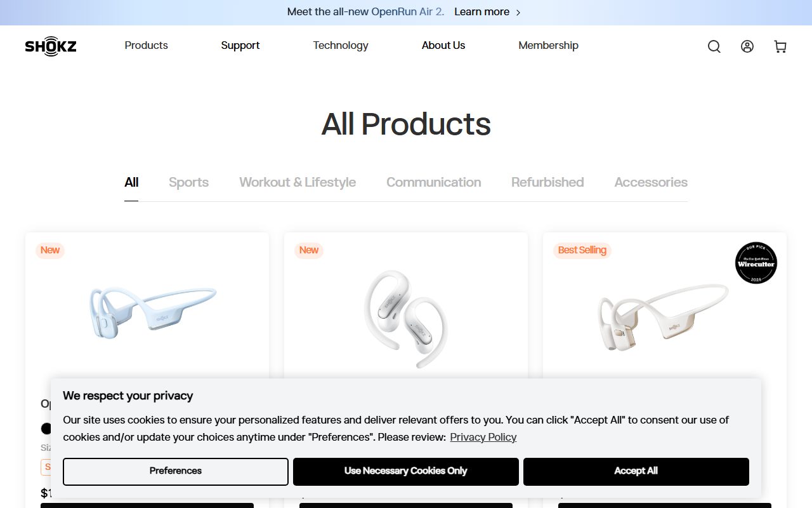Click the Best Selling label

pyautogui.click(x=582, y=250)
